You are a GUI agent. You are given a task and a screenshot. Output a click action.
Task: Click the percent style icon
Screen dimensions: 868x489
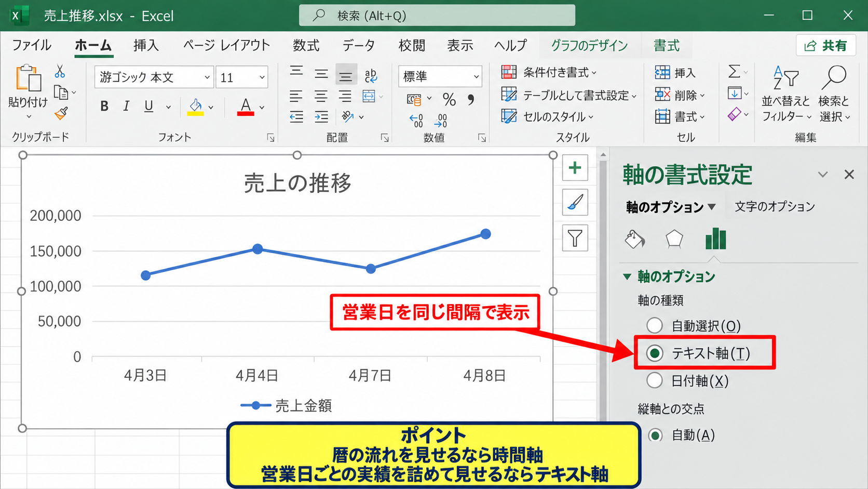(449, 99)
